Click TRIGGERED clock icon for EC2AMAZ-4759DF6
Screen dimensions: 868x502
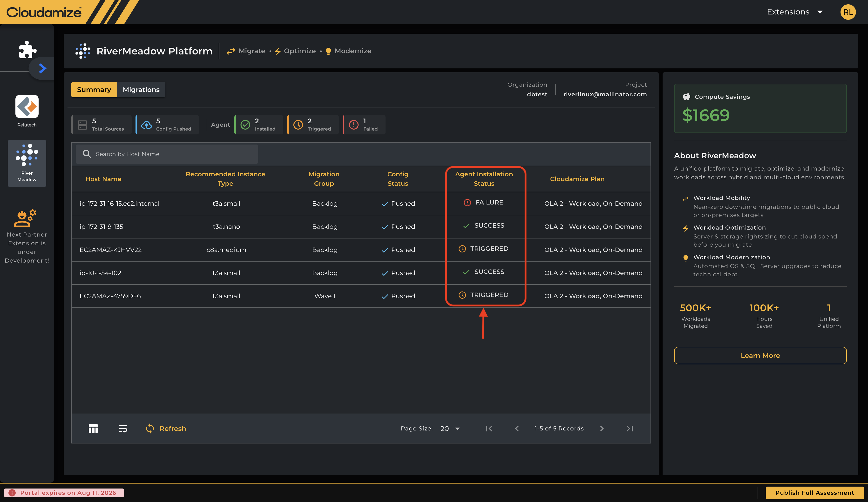[462, 295]
